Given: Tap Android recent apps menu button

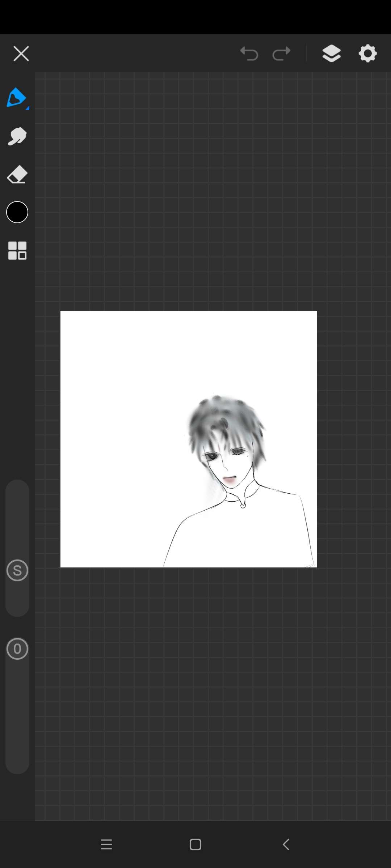Looking at the screenshot, I should tap(106, 844).
